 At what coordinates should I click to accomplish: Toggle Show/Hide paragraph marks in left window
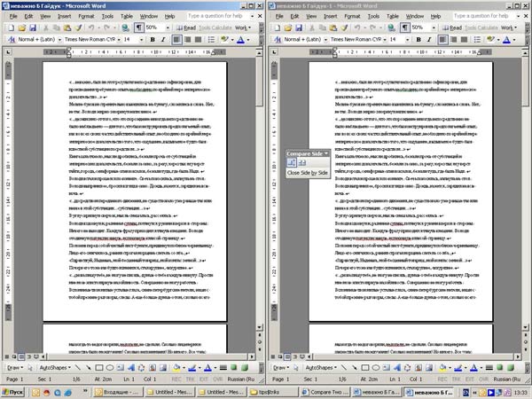coord(138,27)
